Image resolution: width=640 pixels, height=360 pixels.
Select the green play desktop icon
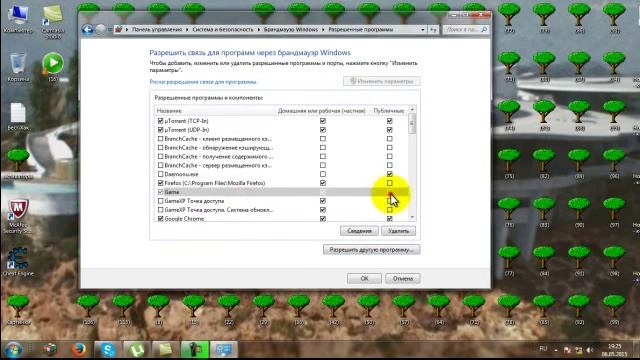pyautogui.click(x=53, y=66)
